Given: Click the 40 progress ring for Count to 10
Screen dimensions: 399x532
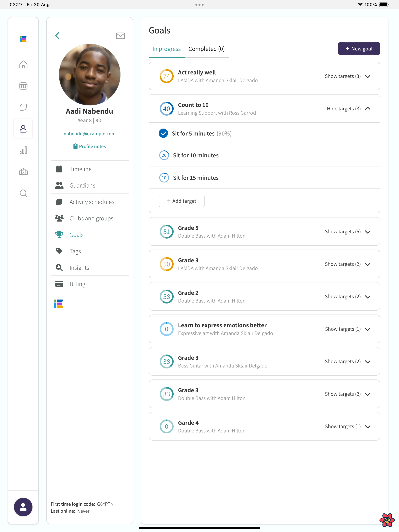Looking at the screenshot, I should click(x=166, y=109).
